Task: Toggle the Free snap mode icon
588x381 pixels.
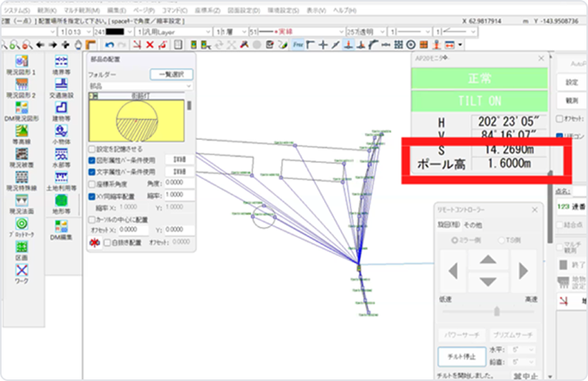Action: click(298, 45)
